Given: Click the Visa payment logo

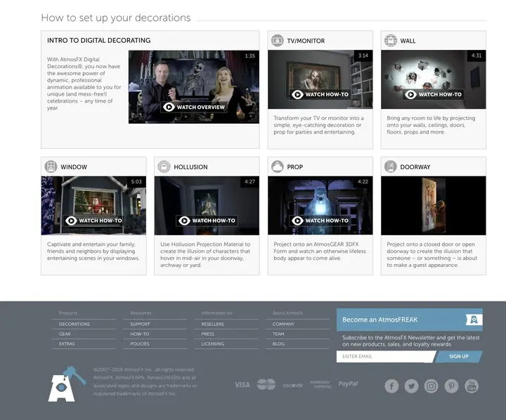Looking at the screenshot, I should click(242, 384).
